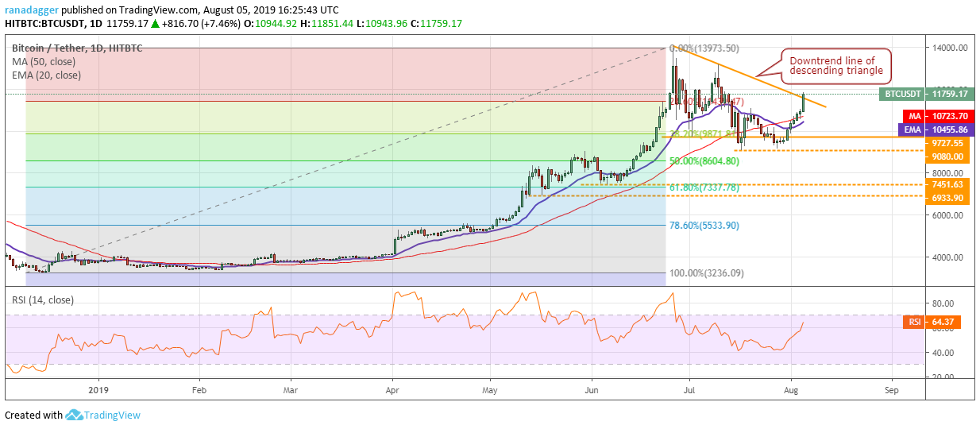Click the 9727.55 orange price label
980x429 pixels.
(x=948, y=143)
